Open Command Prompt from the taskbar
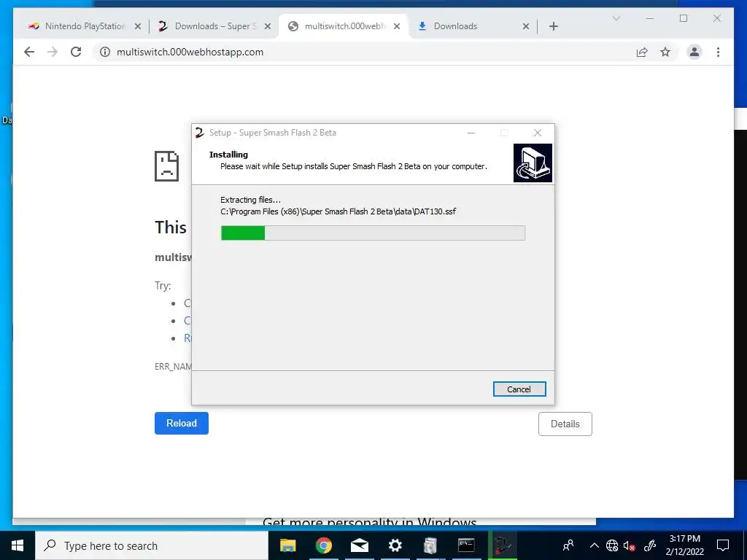Screen dimensions: 747x560 466,545
